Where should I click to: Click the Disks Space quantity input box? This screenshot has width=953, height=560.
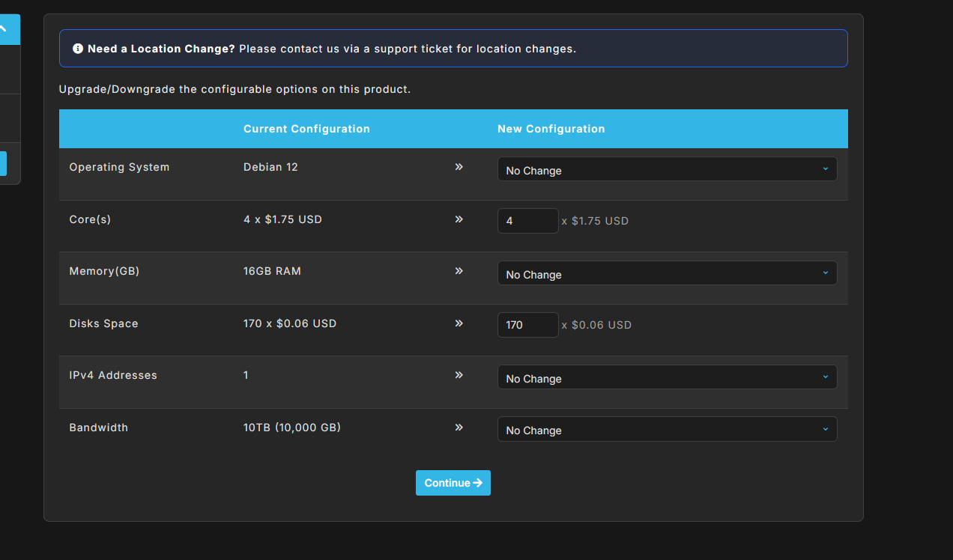pyautogui.click(x=527, y=325)
